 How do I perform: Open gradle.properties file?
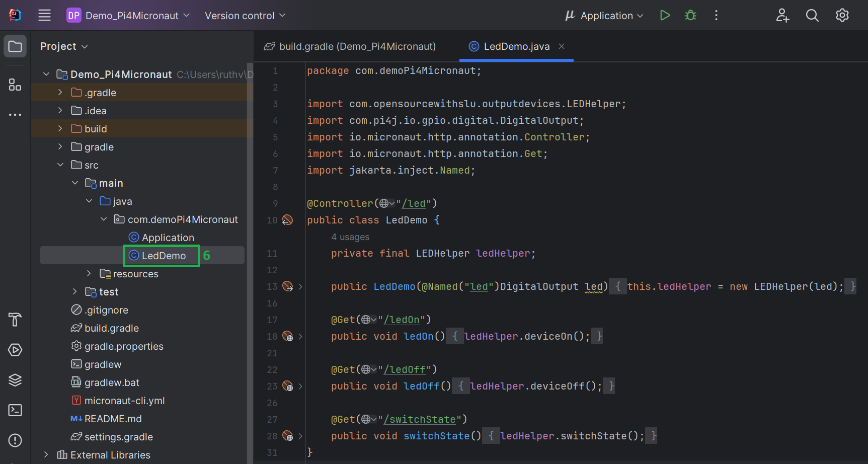[x=117, y=346]
